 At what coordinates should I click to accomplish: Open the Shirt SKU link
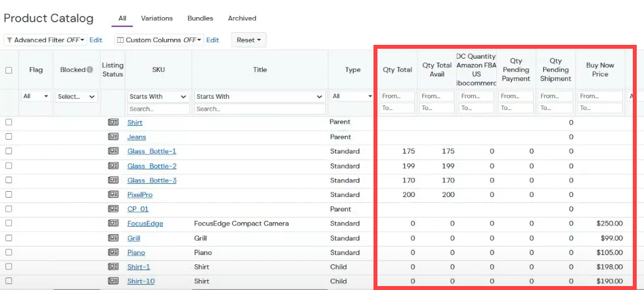135,123
